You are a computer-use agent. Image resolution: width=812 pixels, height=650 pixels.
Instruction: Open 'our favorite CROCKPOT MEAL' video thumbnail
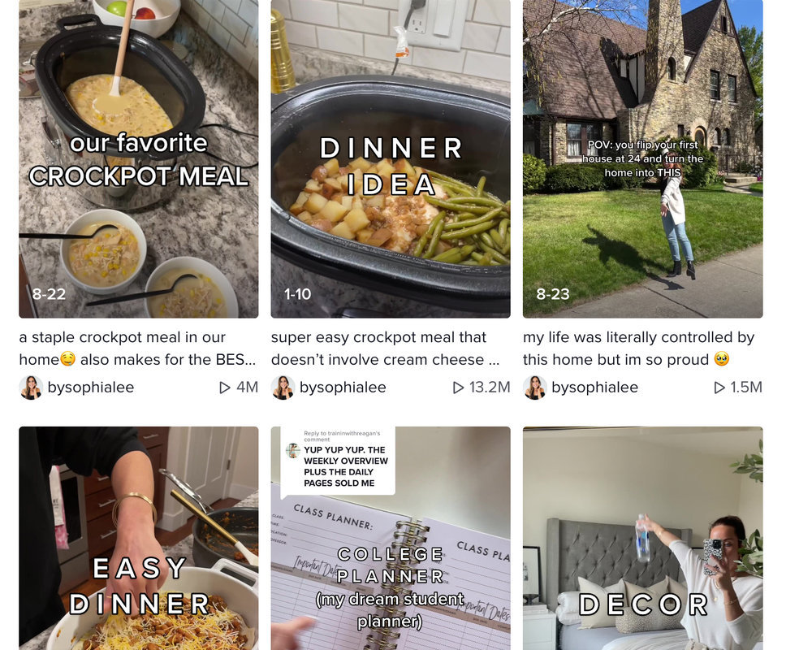[x=139, y=158]
